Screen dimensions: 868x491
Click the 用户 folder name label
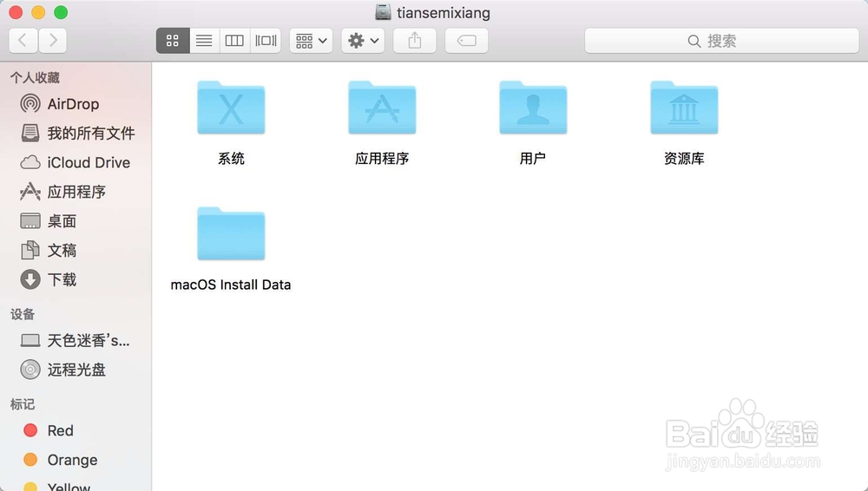tap(533, 158)
